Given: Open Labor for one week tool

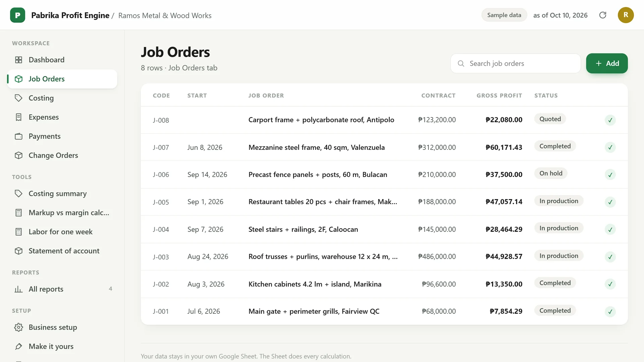Looking at the screenshot, I should click(x=62, y=232).
